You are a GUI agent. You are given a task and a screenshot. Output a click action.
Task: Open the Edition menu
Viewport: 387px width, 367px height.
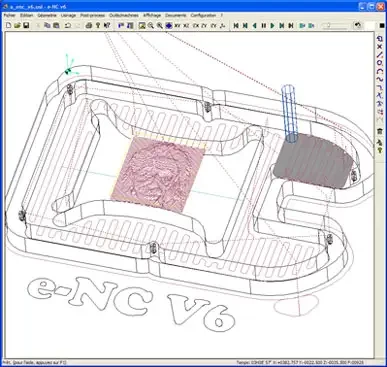(26, 15)
